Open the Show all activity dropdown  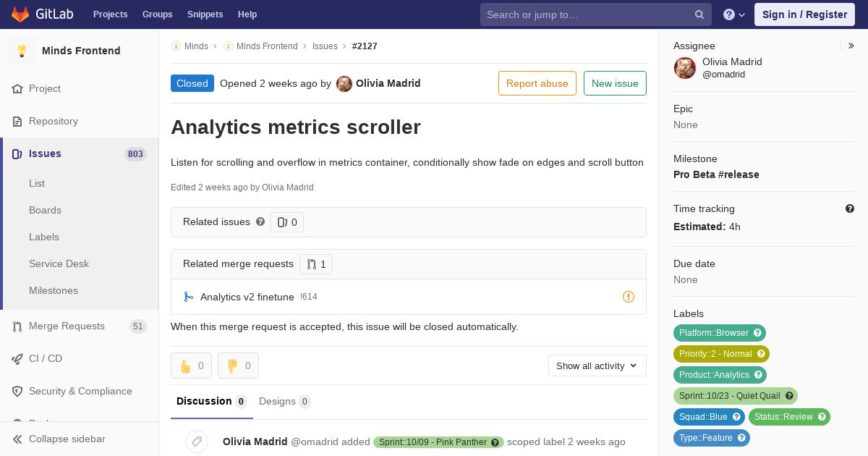597,366
